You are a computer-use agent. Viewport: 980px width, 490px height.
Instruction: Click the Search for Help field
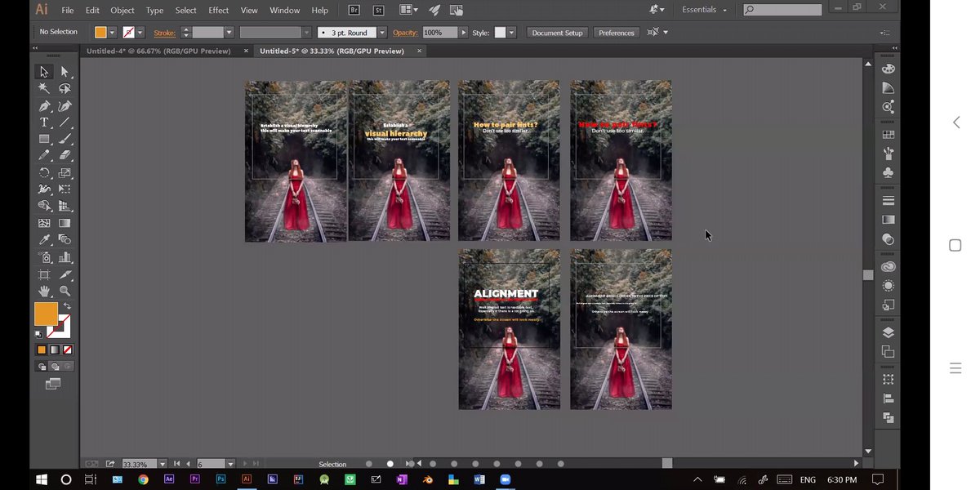coord(783,10)
